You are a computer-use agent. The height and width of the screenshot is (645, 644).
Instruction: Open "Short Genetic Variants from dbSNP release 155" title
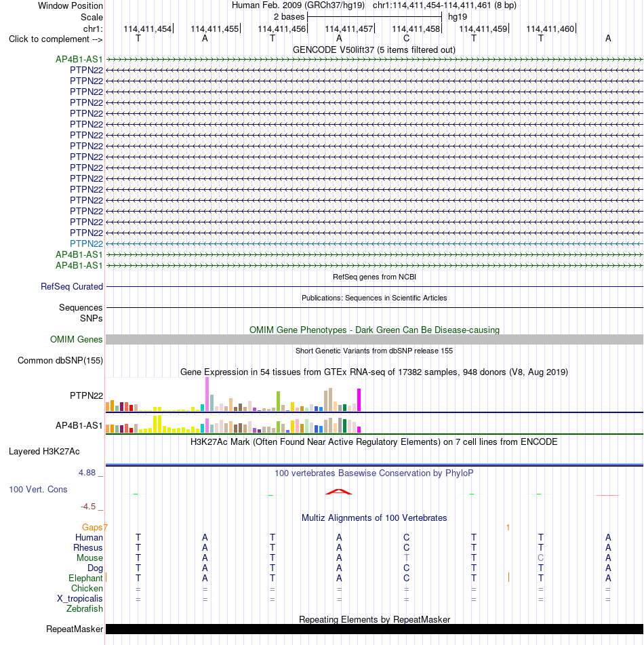tap(374, 351)
